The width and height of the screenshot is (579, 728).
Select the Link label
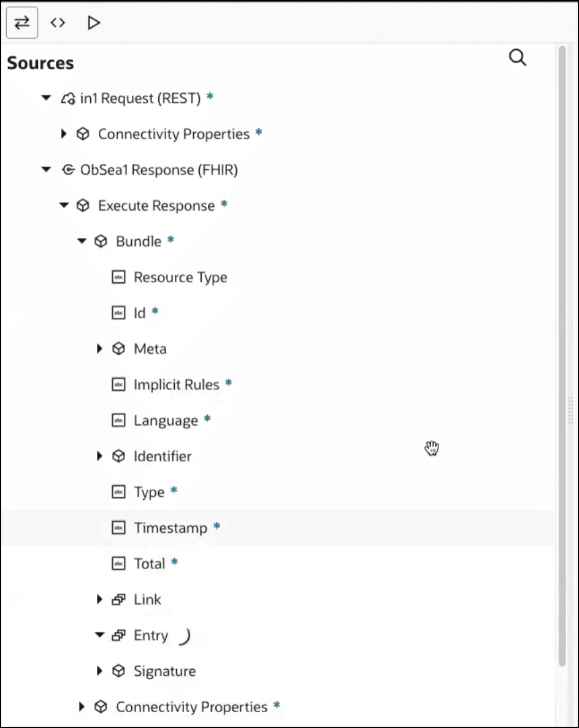click(147, 599)
